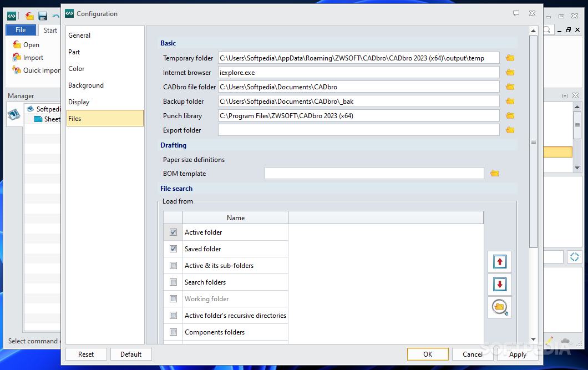Click the Open file icon in File menu
Image resolution: width=588 pixels, height=370 pixels.
pyautogui.click(x=17, y=44)
